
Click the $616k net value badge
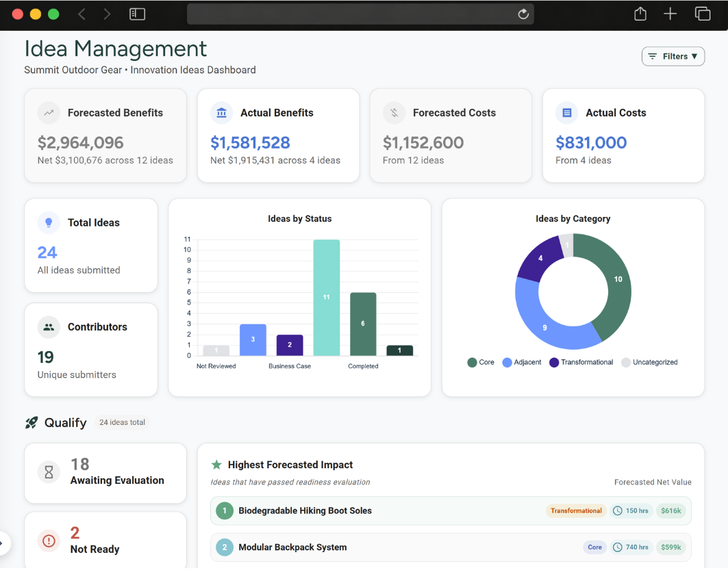coord(671,510)
